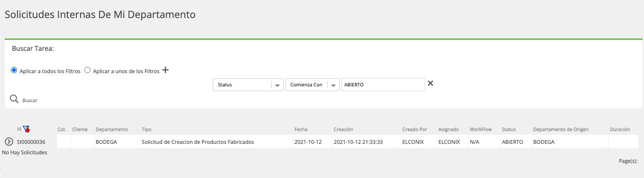The image size is (644, 178).
Task: Click the Id column filter sort icon
Action: coord(27,129)
